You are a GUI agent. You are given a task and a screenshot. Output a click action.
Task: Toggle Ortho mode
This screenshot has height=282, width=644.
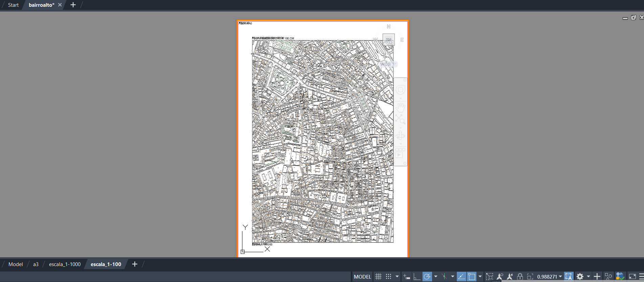[x=417, y=277]
